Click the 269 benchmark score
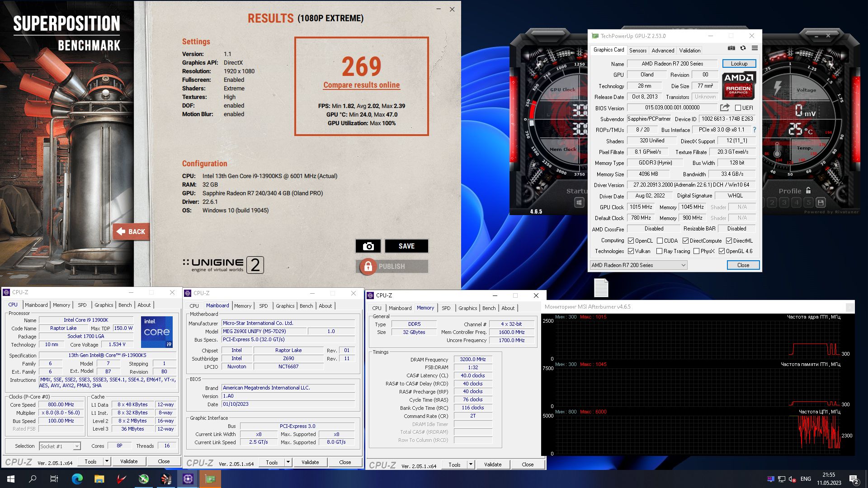This screenshot has height=488, width=868. tap(361, 66)
